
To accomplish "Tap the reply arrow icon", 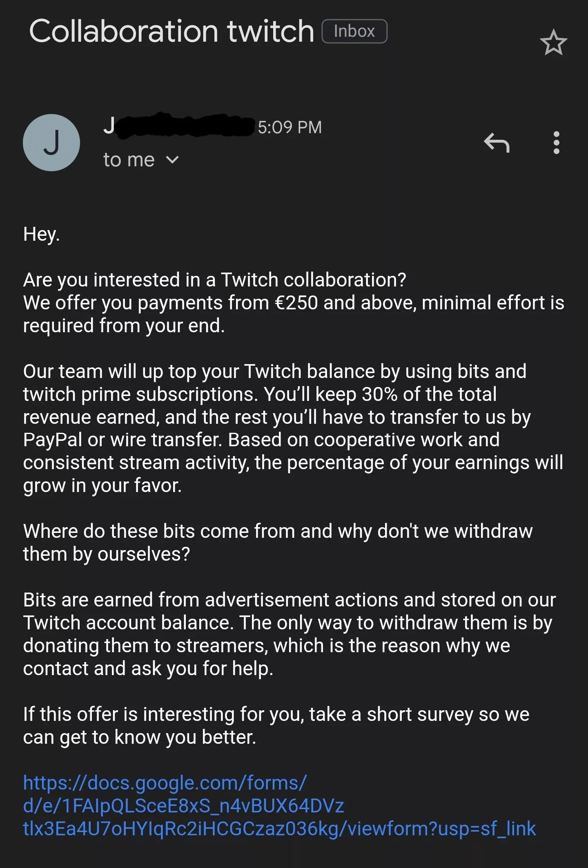I will (497, 143).
